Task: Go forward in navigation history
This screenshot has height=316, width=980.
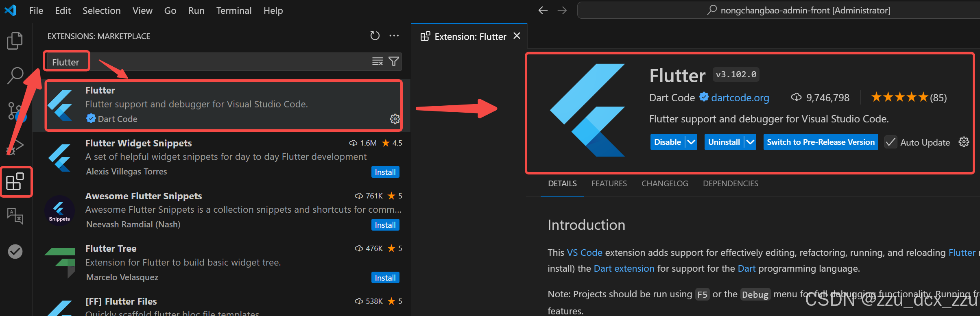Action: click(x=562, y=10)
